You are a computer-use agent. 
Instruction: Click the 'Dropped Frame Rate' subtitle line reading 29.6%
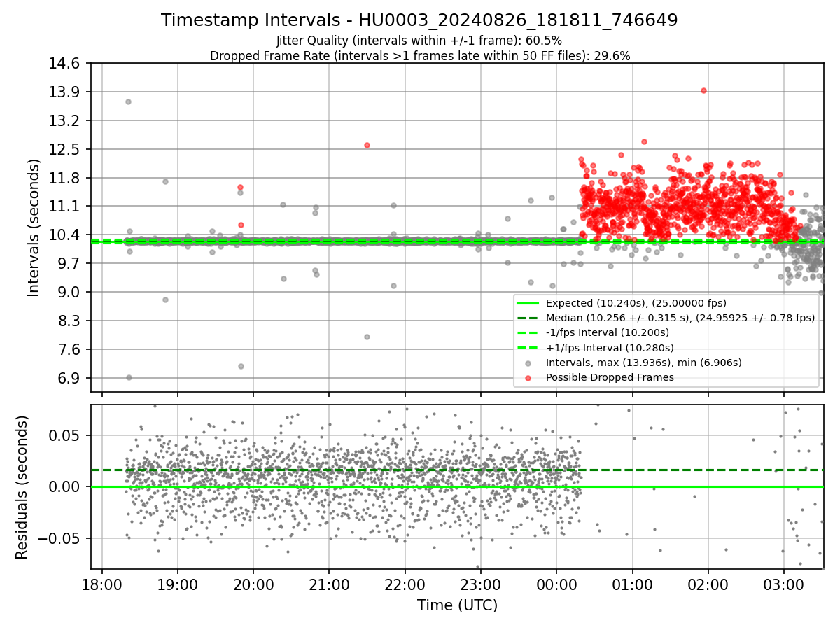pos(420,56)
